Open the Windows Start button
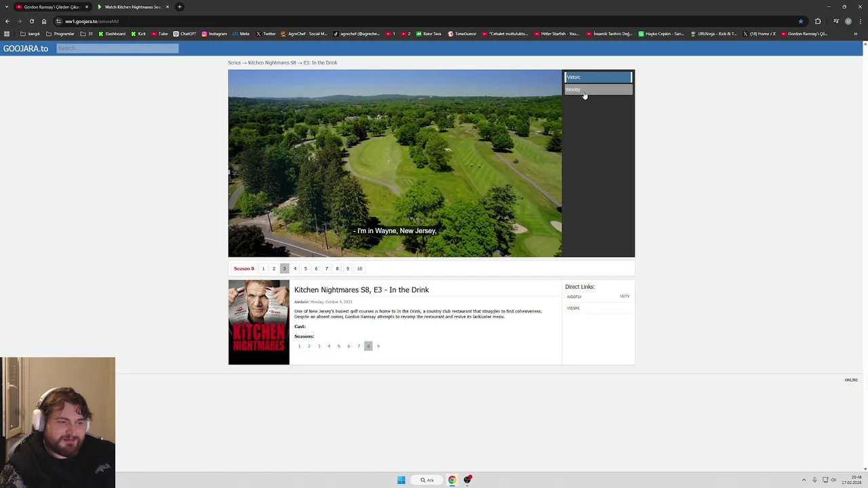Viewport: 868px width, 488px height. coord(401,480)
